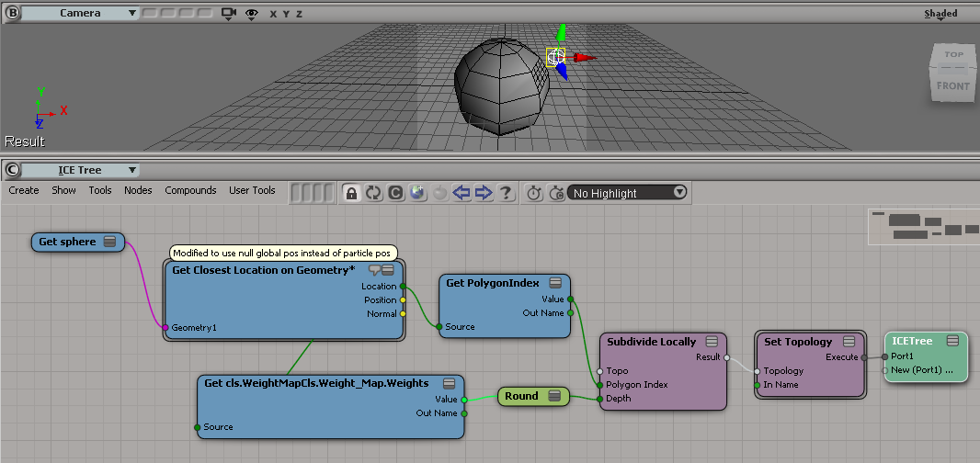Click the letter B viewport button
The width and height of the screenshot is (980, 463).
[12, 14]
